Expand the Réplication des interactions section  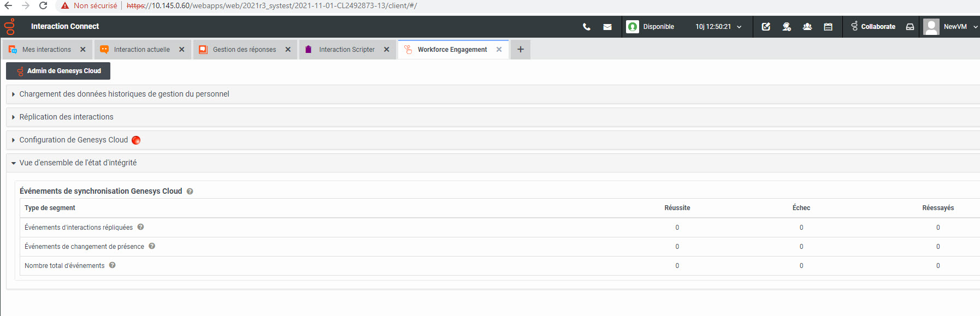pyautogui.click(x=66, y=117)
